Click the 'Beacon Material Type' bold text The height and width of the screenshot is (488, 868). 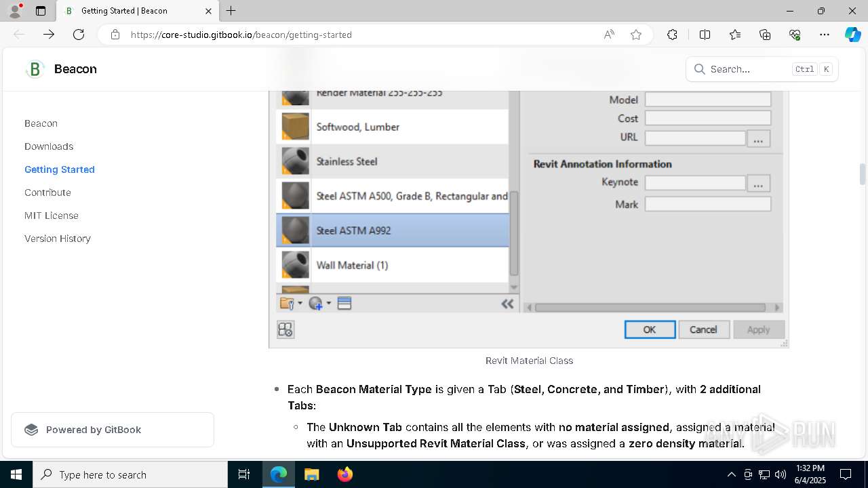click(x=374, y=389)
